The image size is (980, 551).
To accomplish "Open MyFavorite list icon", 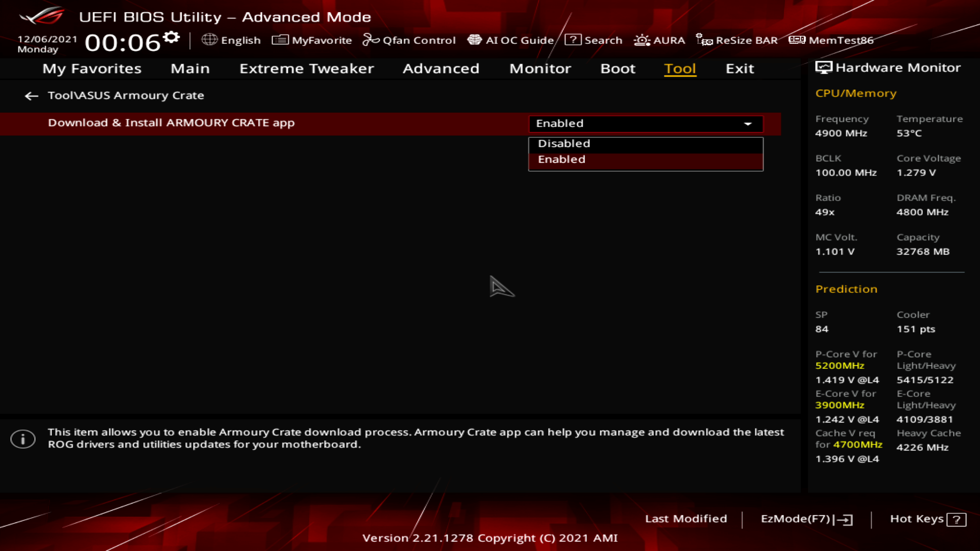I will point(280,40).
